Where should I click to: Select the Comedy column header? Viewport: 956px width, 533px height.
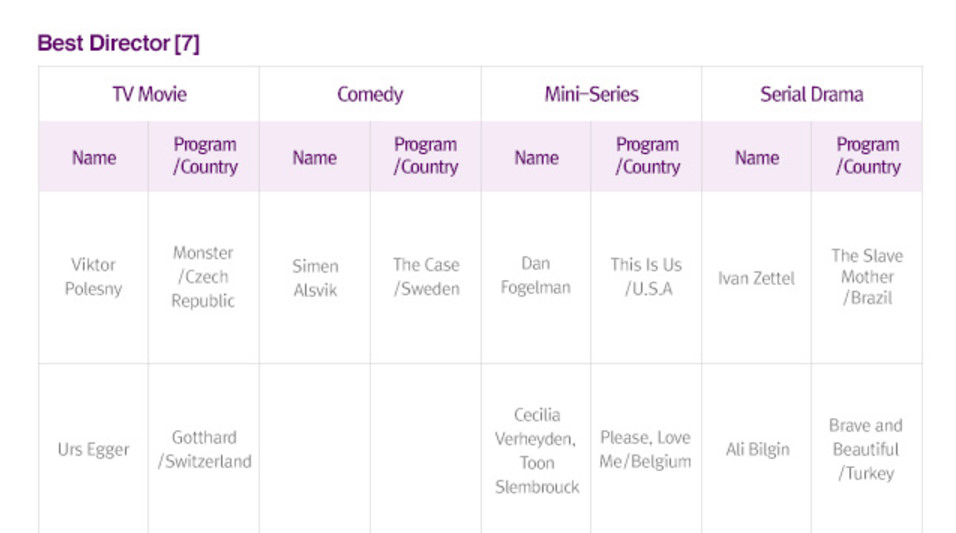tap(370, 95)
